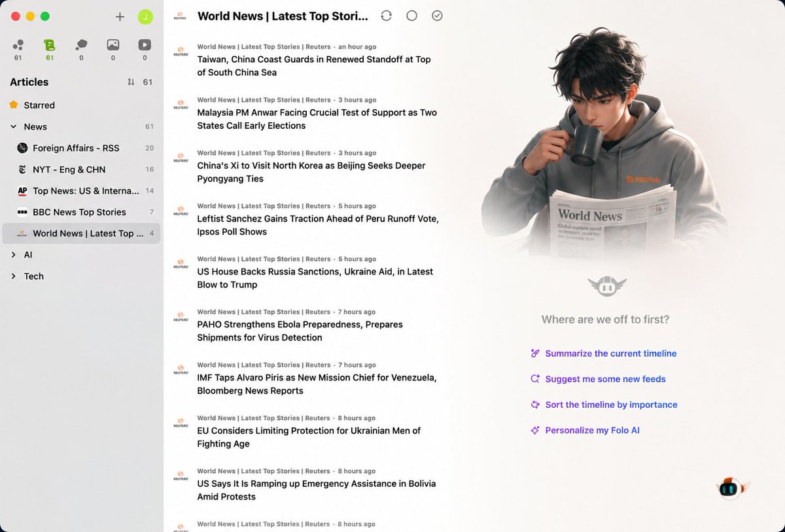This screenshot has height=532, width=785.
Task: Select NYT - Eng & CHN feed
Action: pos(80,169)
